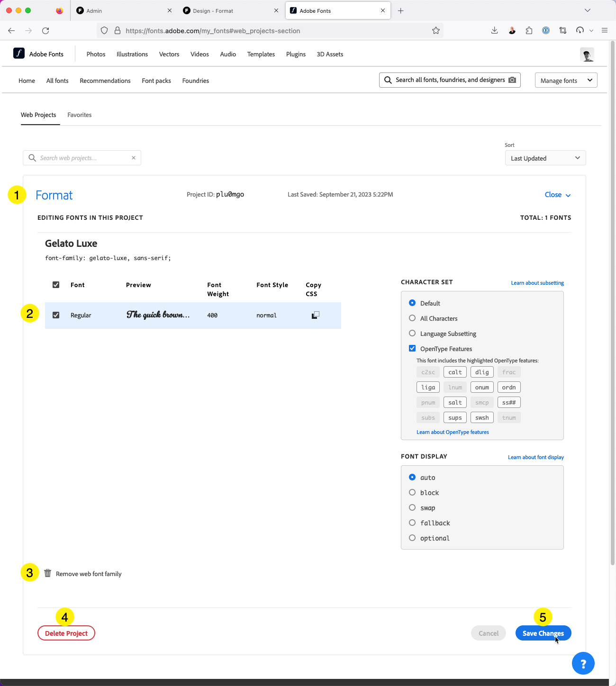Select the Default character set
Viewport: 616px width, 686px height.
coord(412,303)
